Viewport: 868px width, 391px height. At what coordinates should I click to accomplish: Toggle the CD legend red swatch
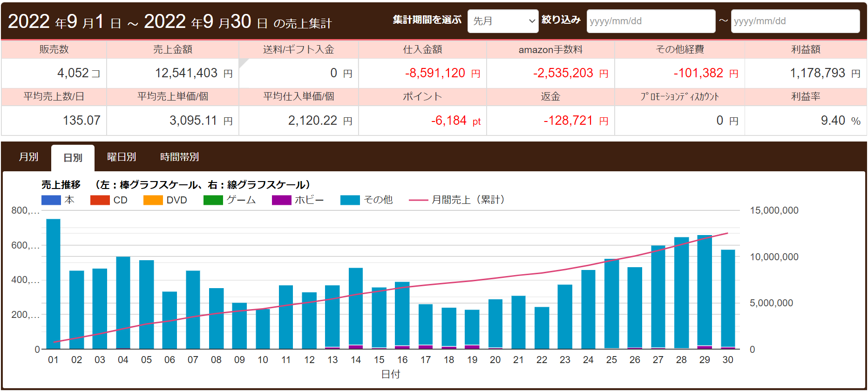point(100,200)
